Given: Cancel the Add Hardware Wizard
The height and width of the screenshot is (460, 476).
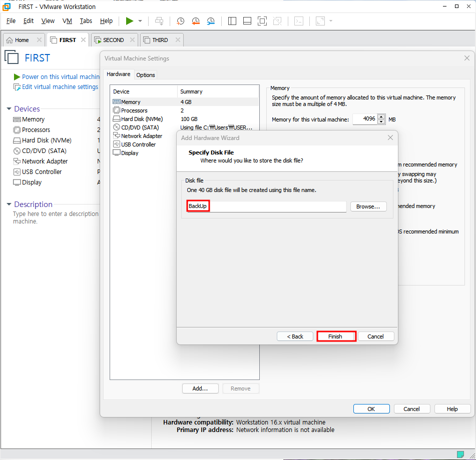Looking at the screenshot, I should point(375,336).
